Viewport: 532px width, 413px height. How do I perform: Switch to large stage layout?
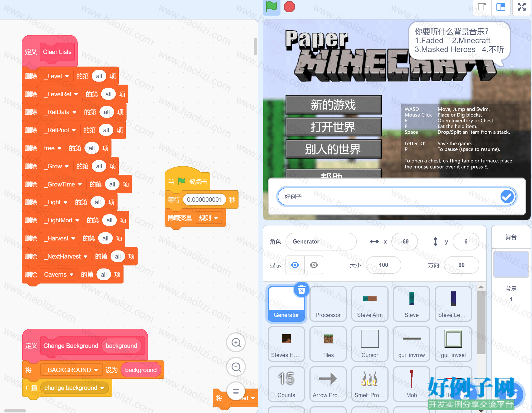[x=501, y=7]
